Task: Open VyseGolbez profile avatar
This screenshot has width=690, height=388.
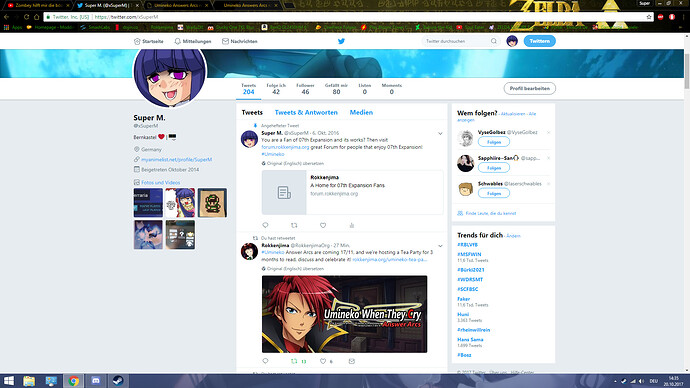Action: 466,138
